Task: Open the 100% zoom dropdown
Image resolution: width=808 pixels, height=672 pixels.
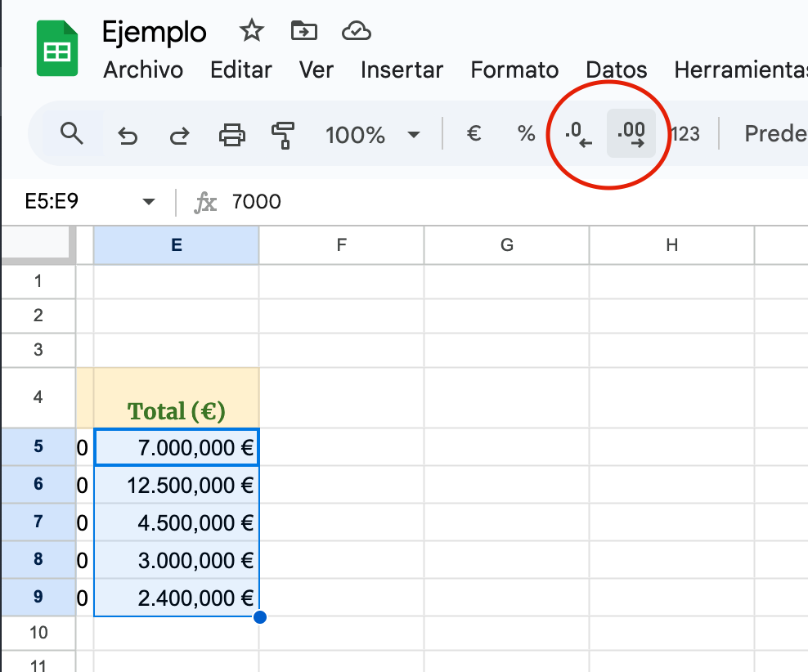Action: click(372, 135)
